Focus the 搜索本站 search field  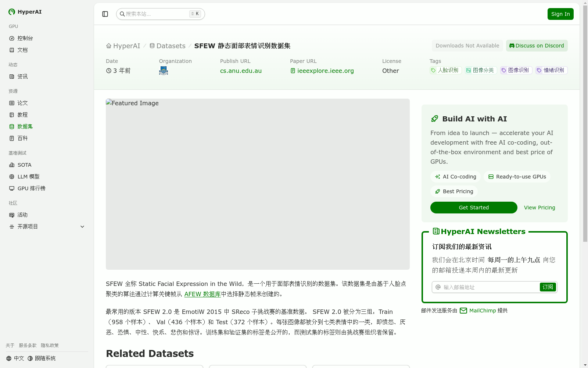(161, 14)
